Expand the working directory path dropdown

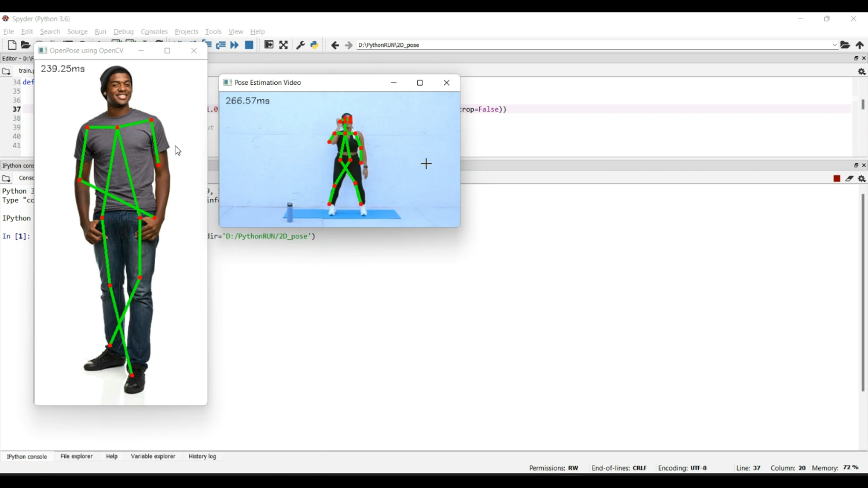[x=834, y=45]
